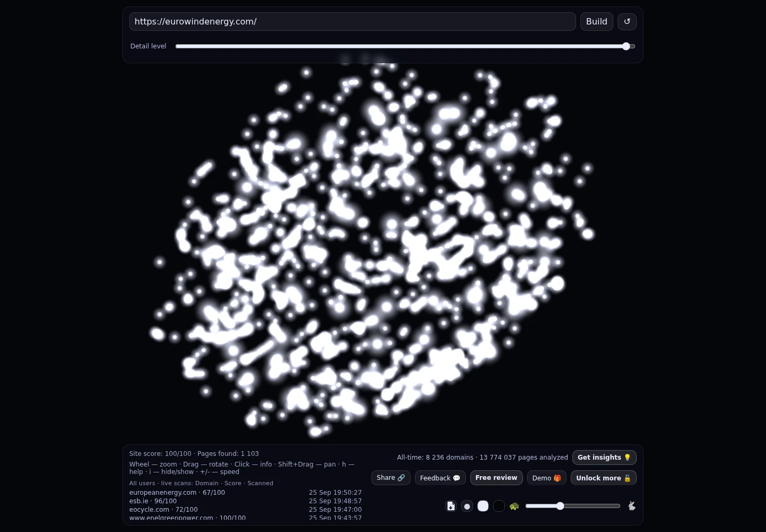The width and height of the screenshot is (766, 532).
Task: Click the Site score 100/100 text
Action: coord(160,454)
